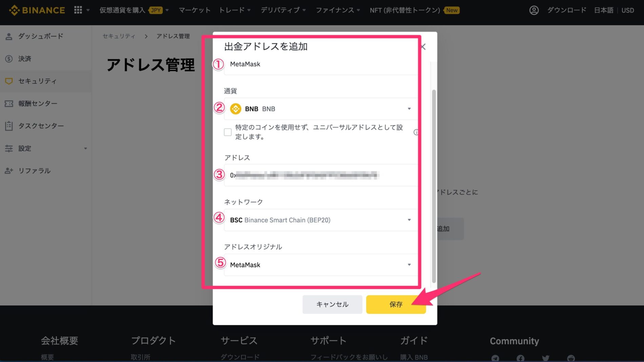Image resolution: width=644 pixels, height=362 pixels.
Task: Click the セキュリティ shield icon in sidebar
Action: (x=9, y=81)
